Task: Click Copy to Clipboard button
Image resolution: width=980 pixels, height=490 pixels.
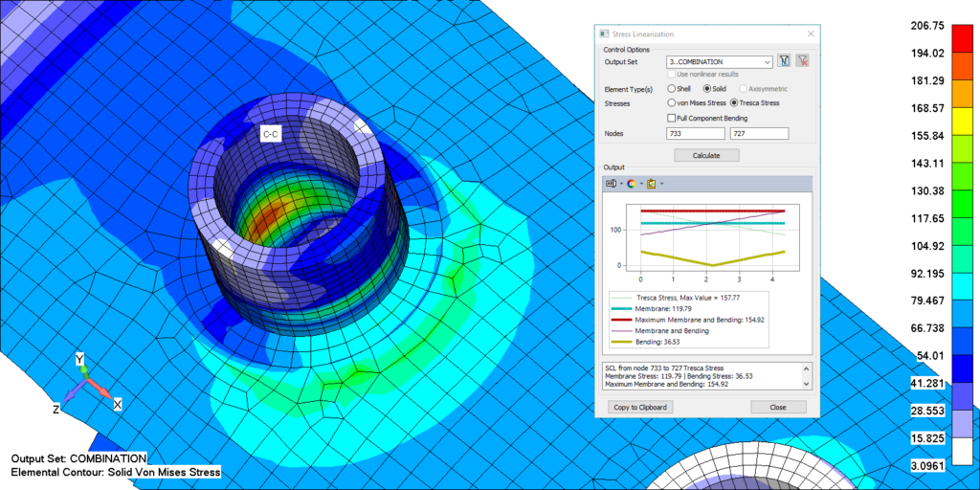Action: (x=640, y=407)
